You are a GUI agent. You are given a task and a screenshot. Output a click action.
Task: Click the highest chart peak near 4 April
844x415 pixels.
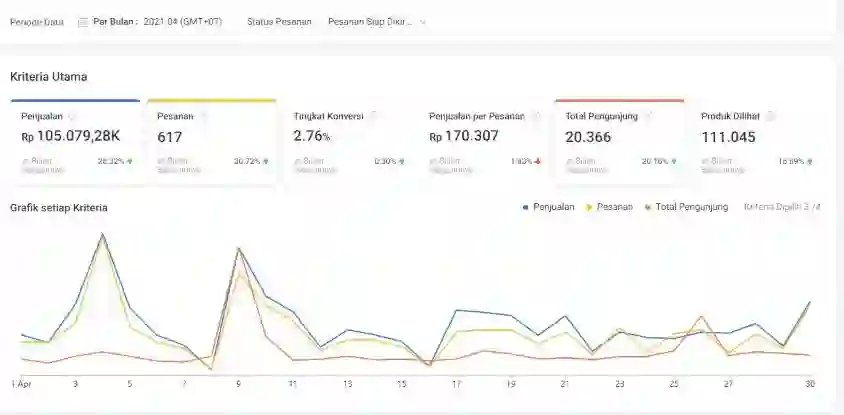pyautogui.click(x=102, y=234)
